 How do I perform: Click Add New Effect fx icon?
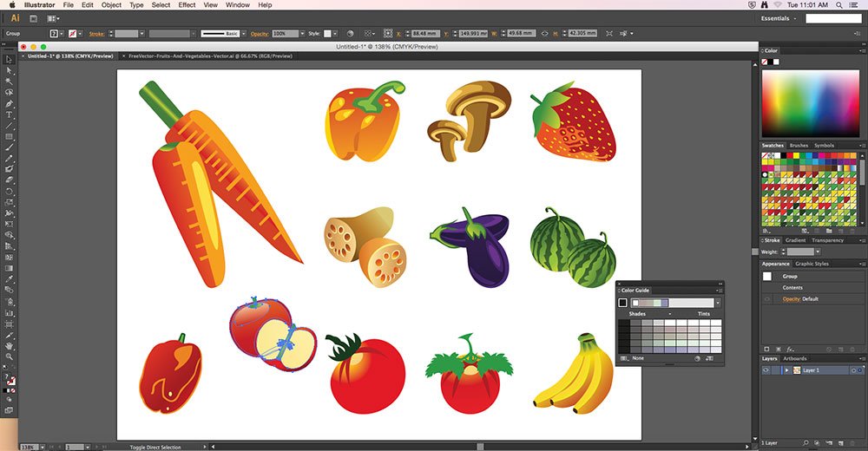tap(790, 350)
